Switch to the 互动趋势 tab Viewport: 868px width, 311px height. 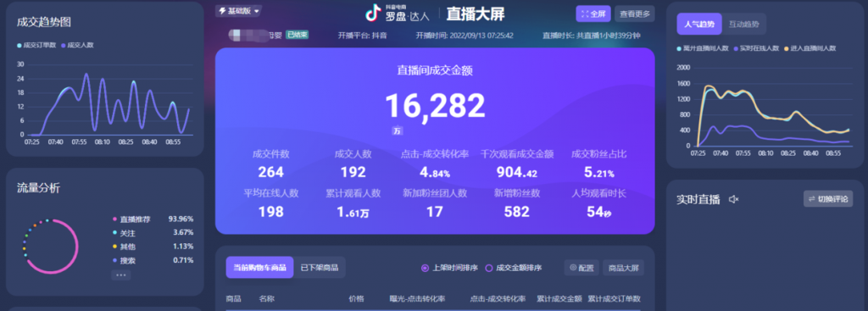744,25
